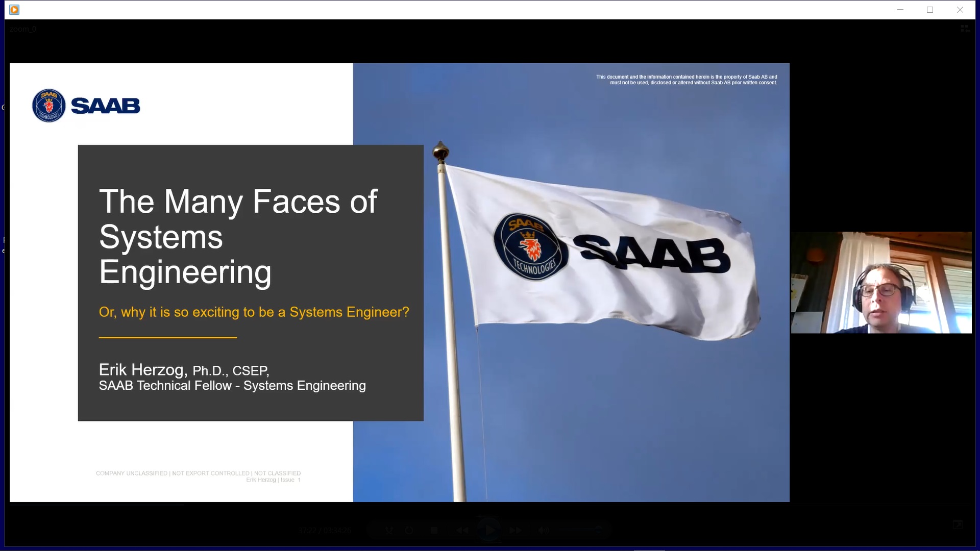Viewport: 980px width, 551px height.
Task: Switch to full-screen view using the bottom-right icon
Action: (x=958, y=524)
